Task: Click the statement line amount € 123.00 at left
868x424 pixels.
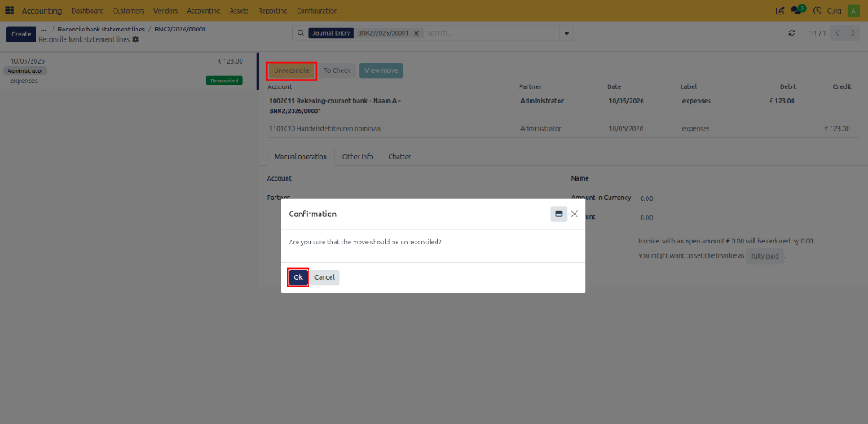Action: (231, 61)
